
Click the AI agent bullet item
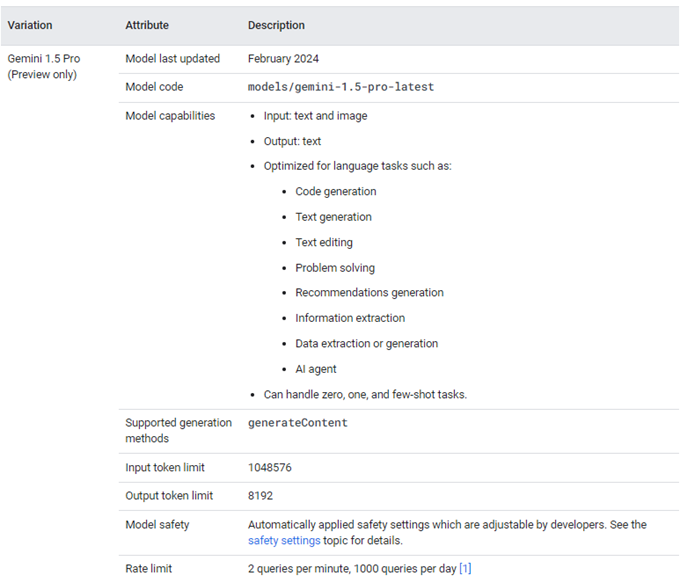(315, 369)
